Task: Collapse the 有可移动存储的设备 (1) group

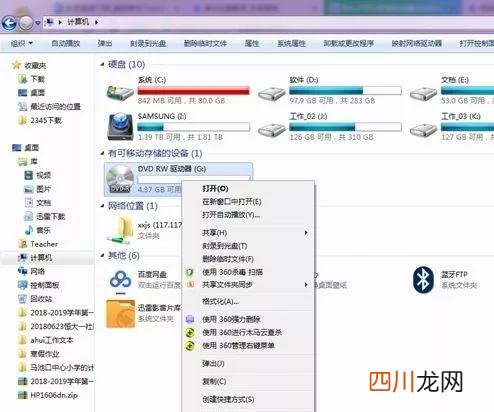Action: pyautogui.click(x=103, y=153)
